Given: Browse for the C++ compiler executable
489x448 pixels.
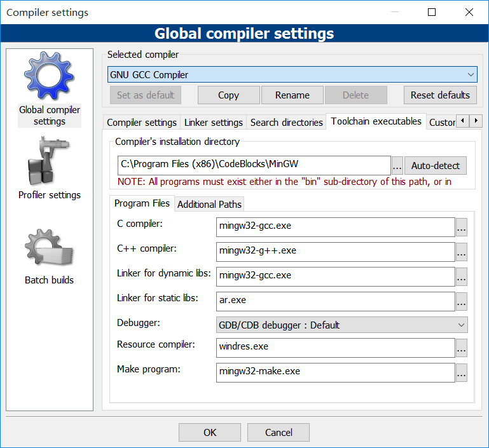Looking at the screenshot, I should [462, 252].
